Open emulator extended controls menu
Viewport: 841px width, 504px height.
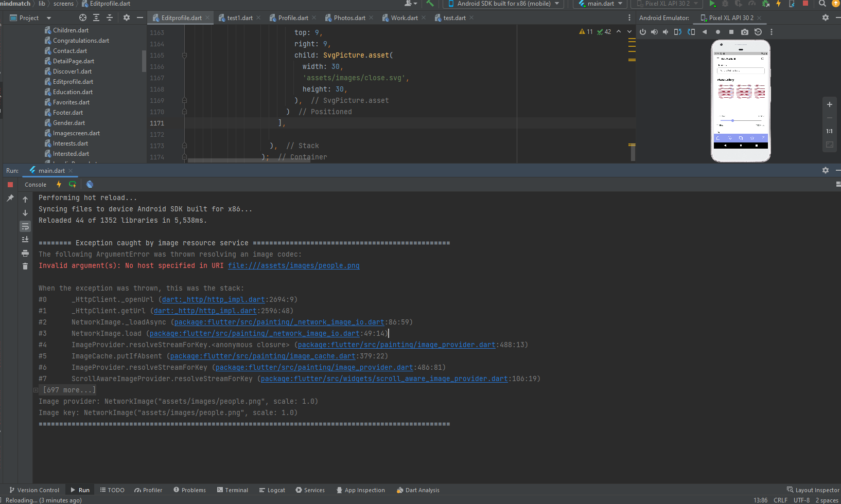pos(771,32)
